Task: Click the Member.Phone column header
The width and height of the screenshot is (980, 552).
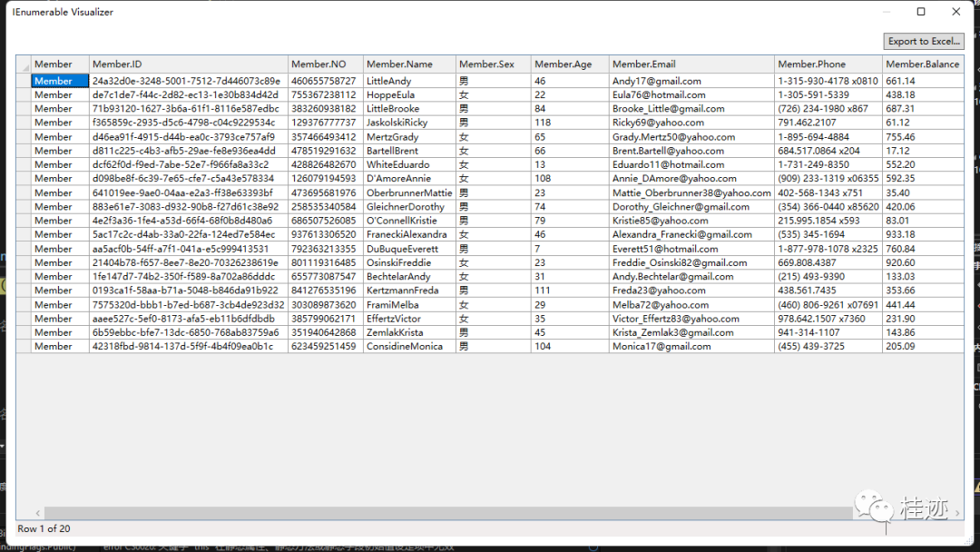Action: click(x=828, y=64)
